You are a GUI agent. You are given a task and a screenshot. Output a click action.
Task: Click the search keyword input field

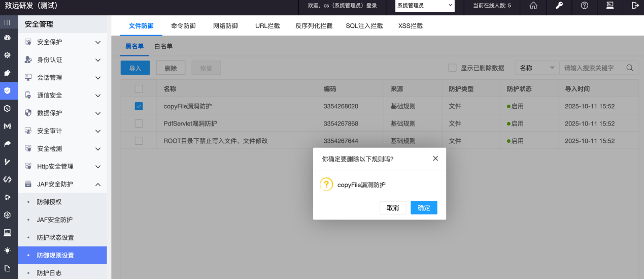coord(591,68)
